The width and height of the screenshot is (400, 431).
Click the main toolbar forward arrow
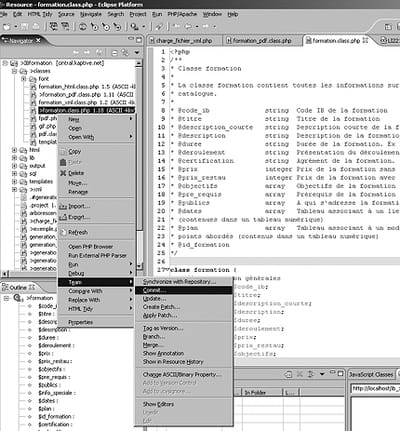pos(206,26)
